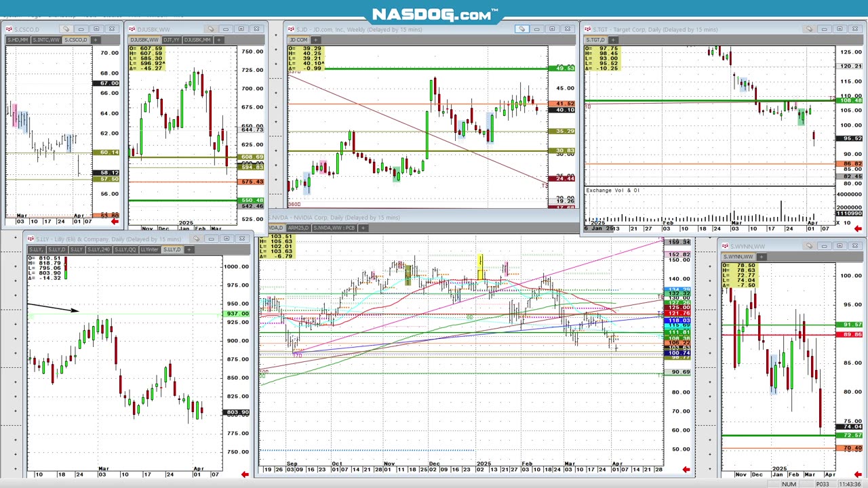Click the link tag icon in S.WYNN,WW window
868x488 pixels.
click(809, 246)
